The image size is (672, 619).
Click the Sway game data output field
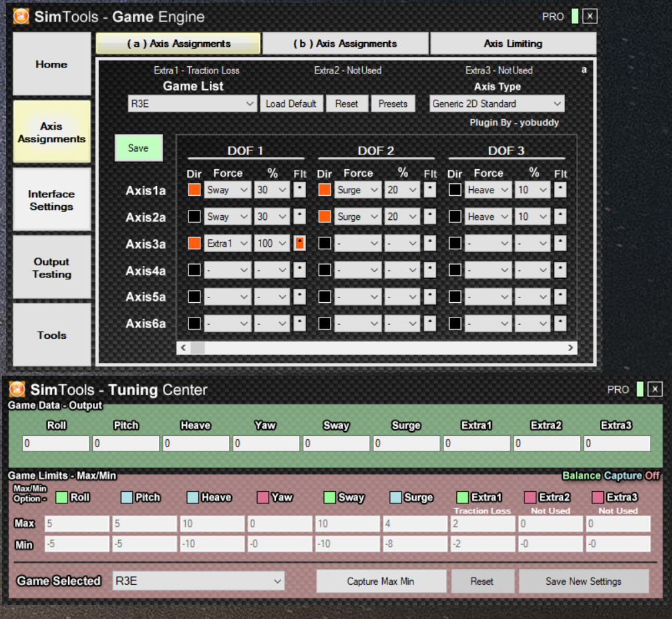337,443
